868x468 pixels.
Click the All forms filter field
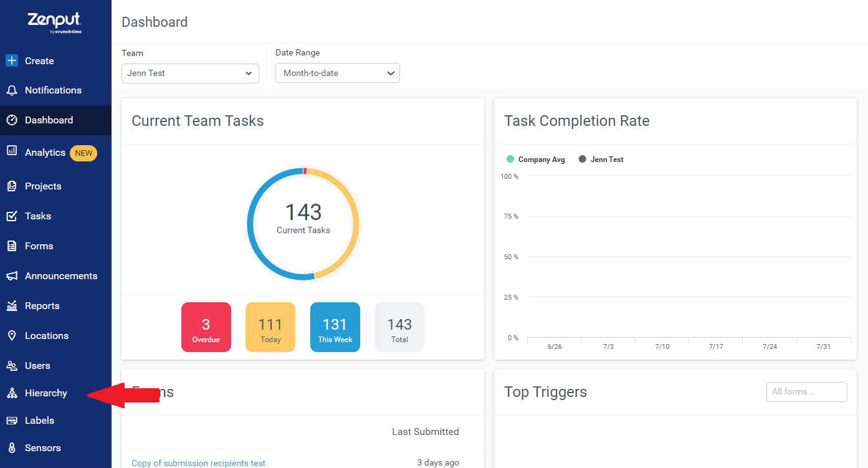(807, 392)
